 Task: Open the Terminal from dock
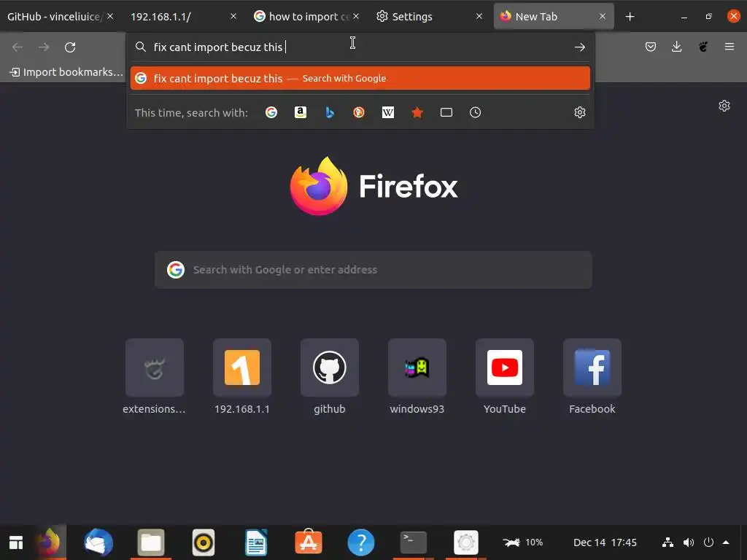pos(413,542)
